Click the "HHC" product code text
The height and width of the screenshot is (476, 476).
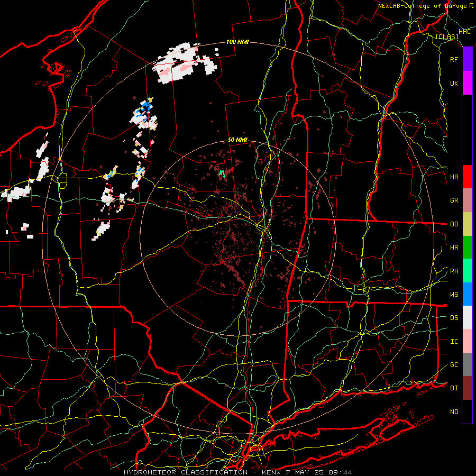pos(464,32)
